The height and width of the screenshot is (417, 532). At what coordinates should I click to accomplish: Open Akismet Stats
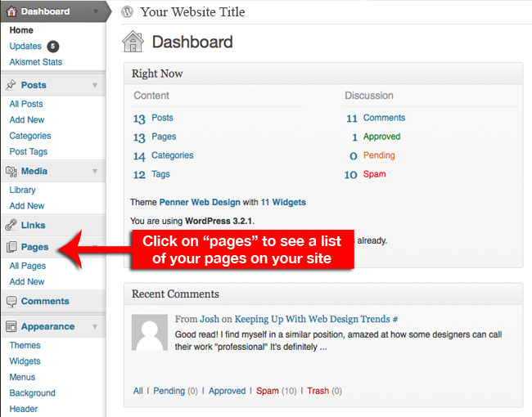(x=36, y=62)
